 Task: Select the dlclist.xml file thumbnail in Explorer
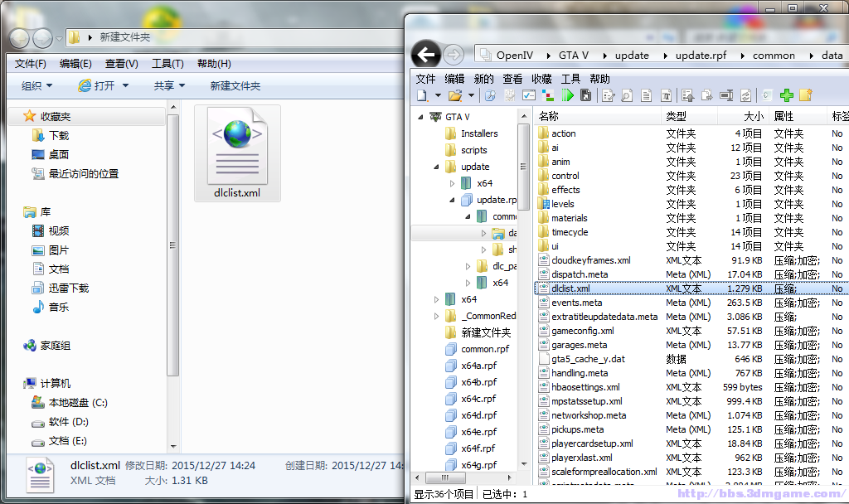[236, 153]
